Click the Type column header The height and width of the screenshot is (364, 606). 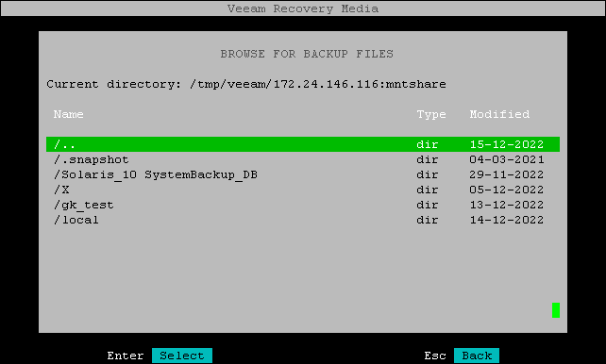pos(431,114)
